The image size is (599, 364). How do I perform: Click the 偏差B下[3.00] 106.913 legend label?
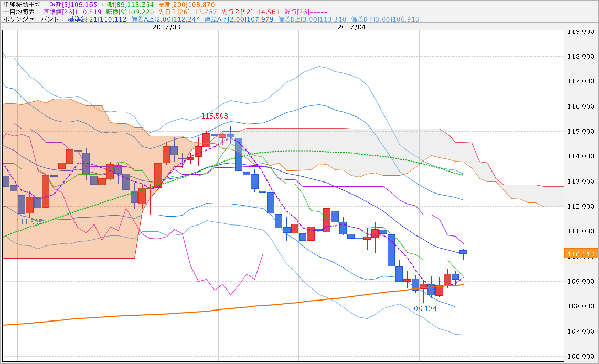tap(385, 19)
